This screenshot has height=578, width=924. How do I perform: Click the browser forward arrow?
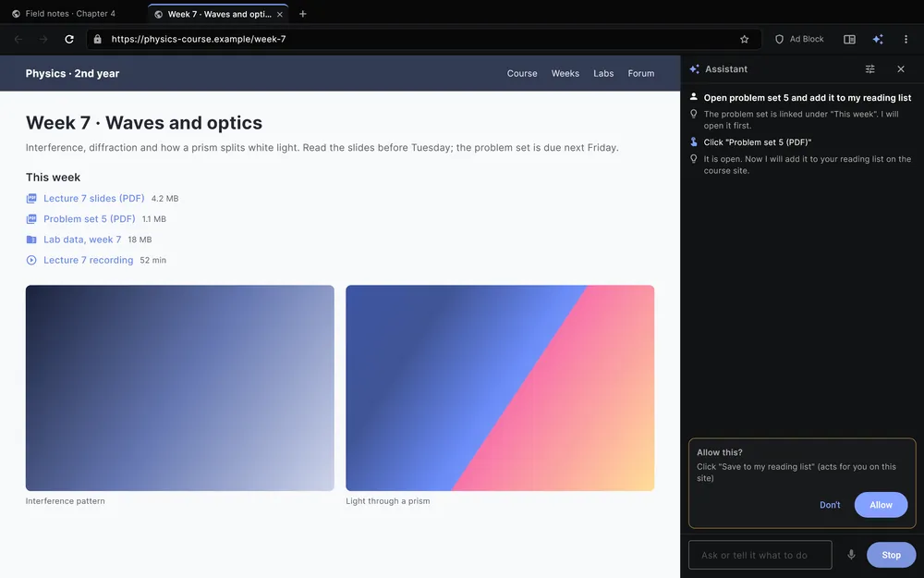[x=43, y=39]
